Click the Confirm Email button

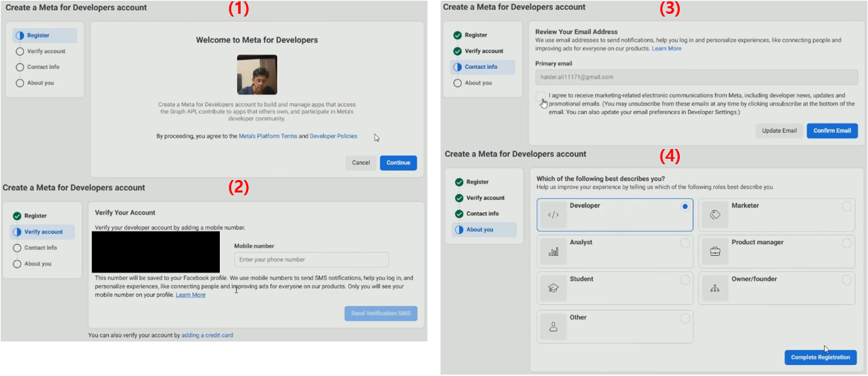(x=832, y=130)
